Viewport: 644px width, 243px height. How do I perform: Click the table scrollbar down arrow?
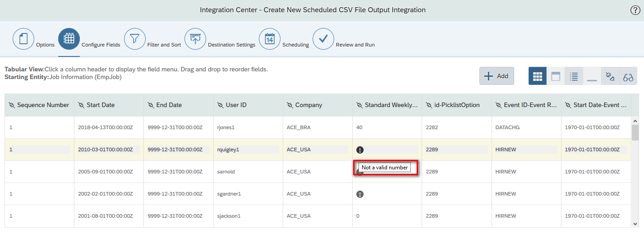(x=635, y=223)
